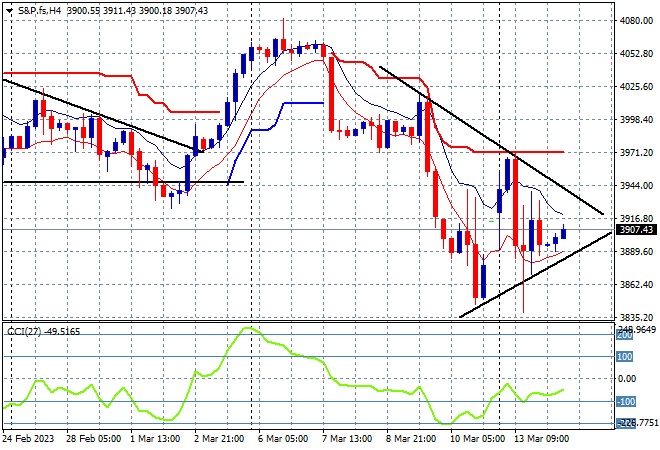
Task: Click the current price tag 3907.43
Action: (636, 230)
